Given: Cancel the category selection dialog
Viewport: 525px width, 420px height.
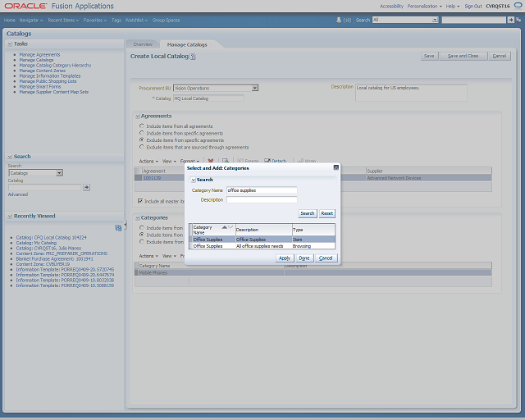Looking at the screenshot, I should click(326, 258).
